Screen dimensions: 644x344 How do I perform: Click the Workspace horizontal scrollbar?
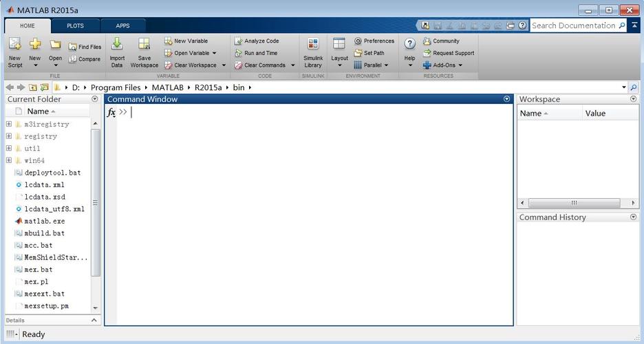tap(574, 203)
